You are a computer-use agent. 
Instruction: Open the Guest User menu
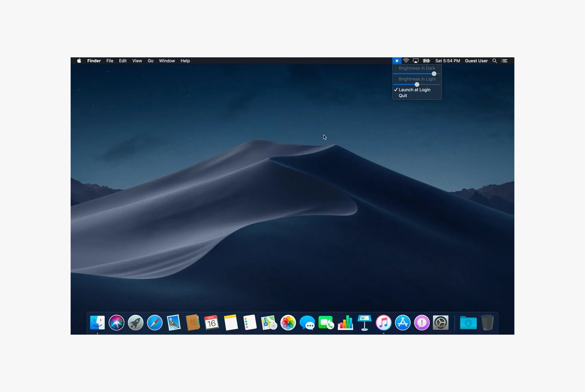pyautogui.click(x=476, y=61)
